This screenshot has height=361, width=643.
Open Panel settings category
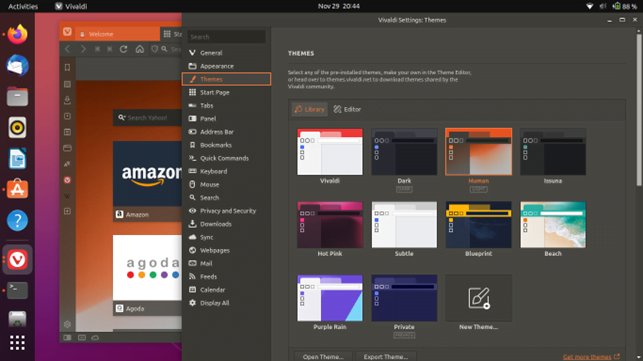tap(226, 119)
